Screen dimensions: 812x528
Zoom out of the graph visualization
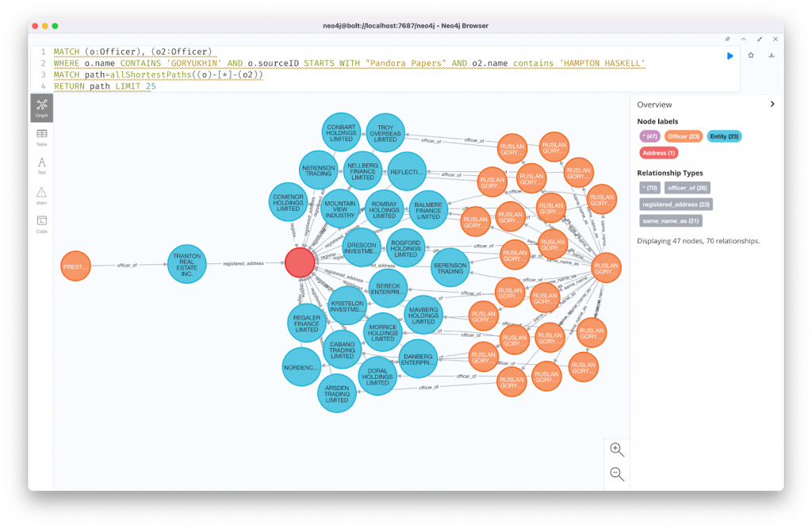pyautogui.click(x=617, y=473)
